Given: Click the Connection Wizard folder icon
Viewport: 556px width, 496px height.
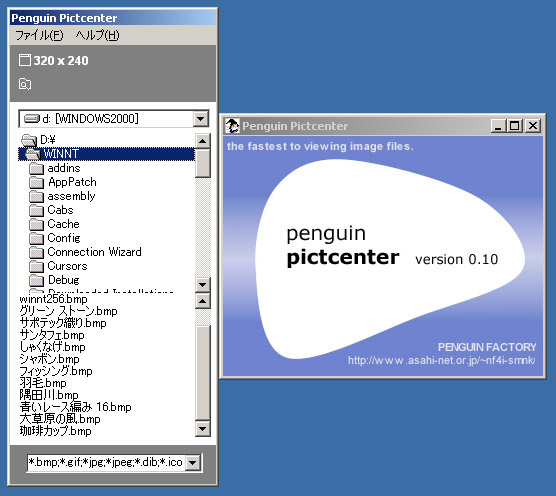Looking at the screenshot, I should [x=36, y=252].
